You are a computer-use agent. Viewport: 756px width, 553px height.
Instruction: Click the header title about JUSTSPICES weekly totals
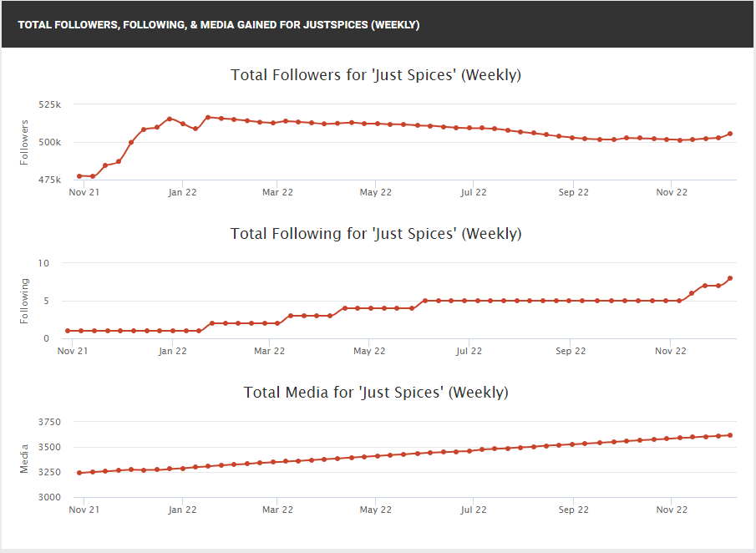tap(218, 24)
